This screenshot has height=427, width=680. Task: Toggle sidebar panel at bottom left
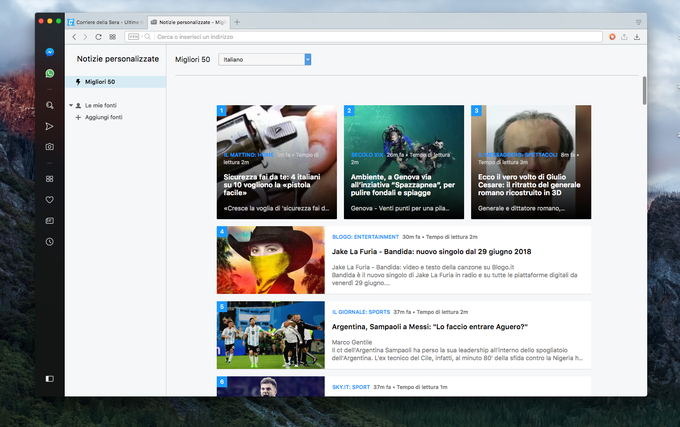(x=50, y=379)
